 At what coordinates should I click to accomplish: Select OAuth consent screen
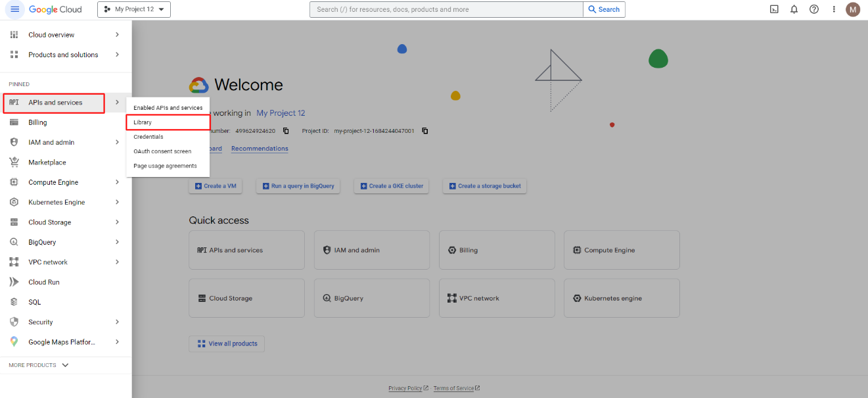(168, 151)
